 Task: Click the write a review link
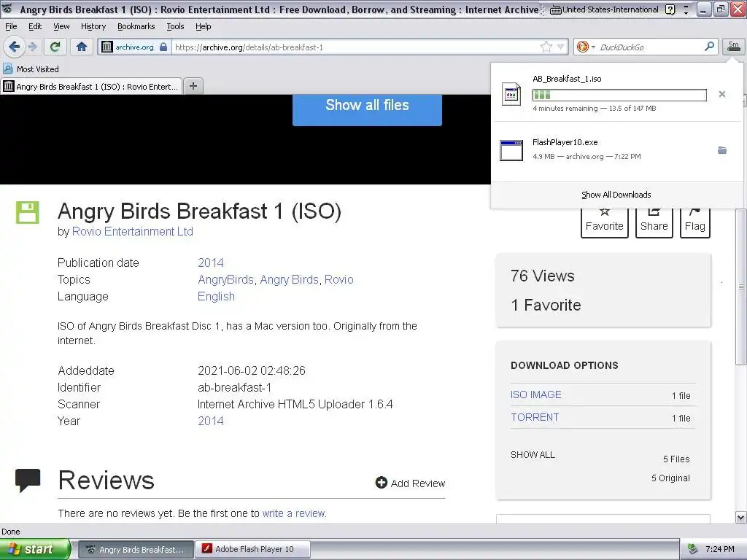pyautogui.click(x=293, y=513)
